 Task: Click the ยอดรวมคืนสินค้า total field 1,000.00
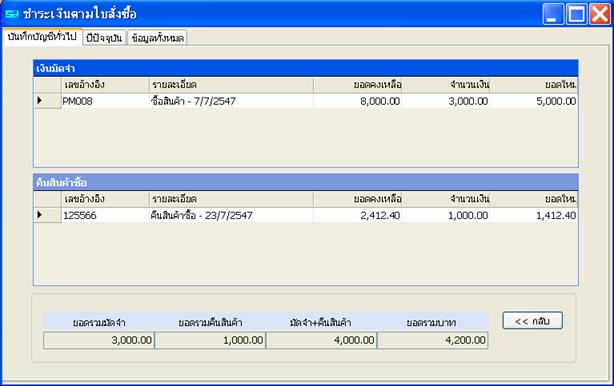coord(210,340)
